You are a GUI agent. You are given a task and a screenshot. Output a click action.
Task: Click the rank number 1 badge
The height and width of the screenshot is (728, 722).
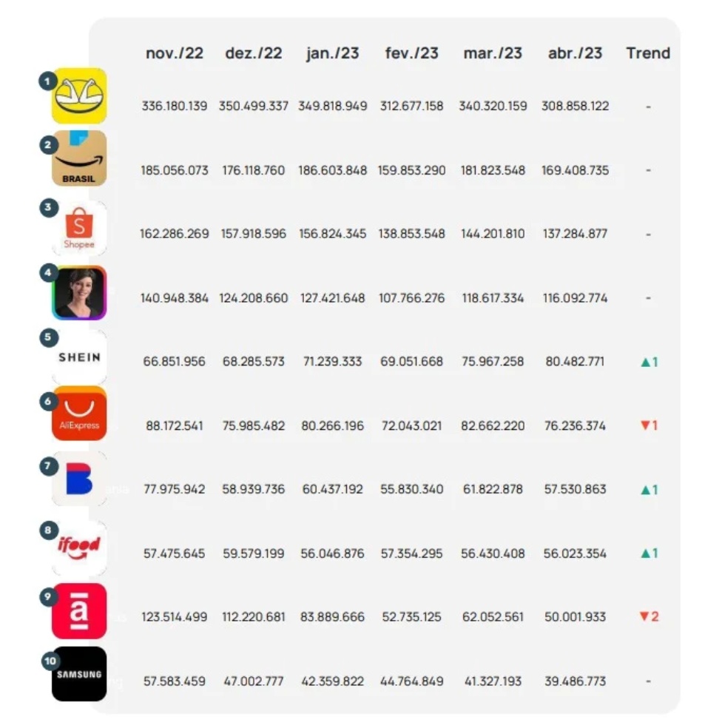tap(47, 81)
